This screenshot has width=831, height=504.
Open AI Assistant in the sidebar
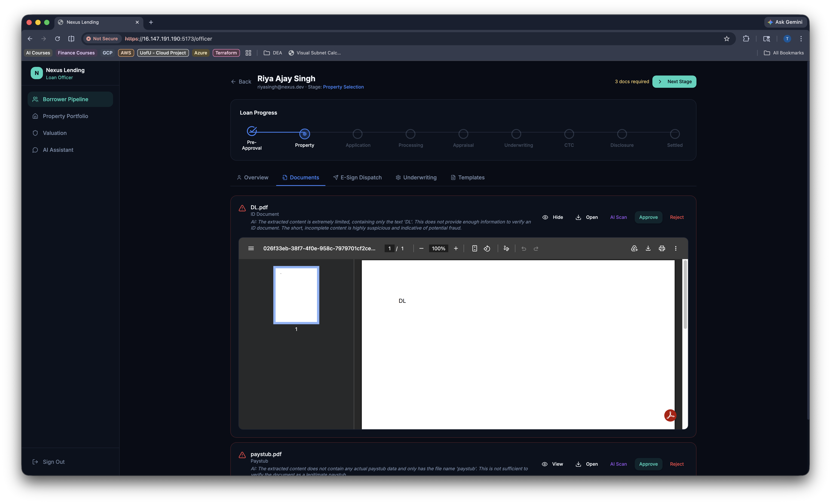click(58, 150)
